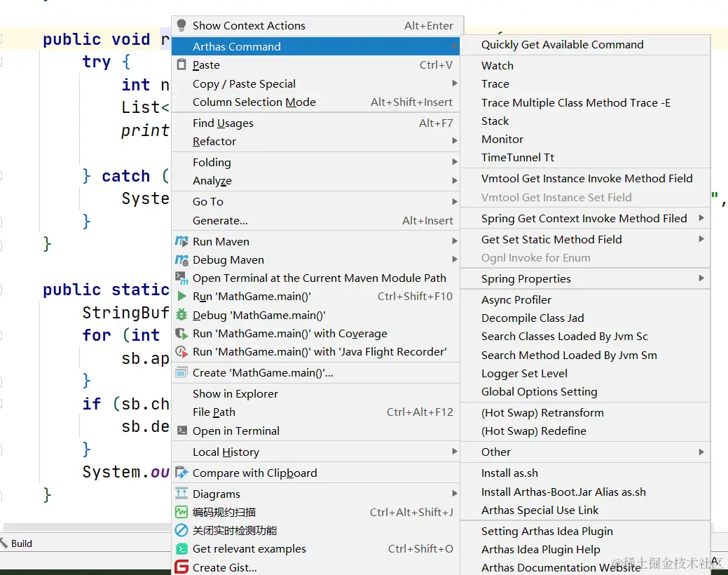Click the 关闭实时检测功能 blue circle icon

pyautogui.click(x=181, y=530)
